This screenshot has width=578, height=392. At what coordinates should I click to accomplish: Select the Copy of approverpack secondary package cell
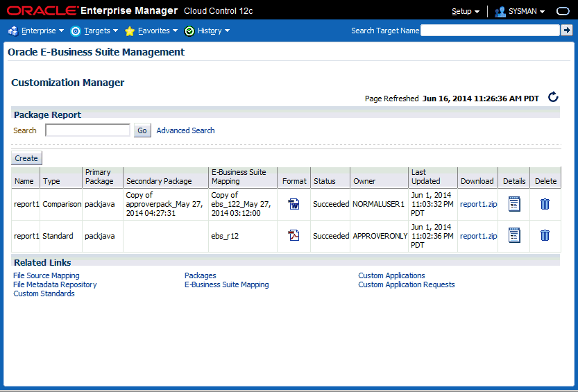(x=164, y=204)
